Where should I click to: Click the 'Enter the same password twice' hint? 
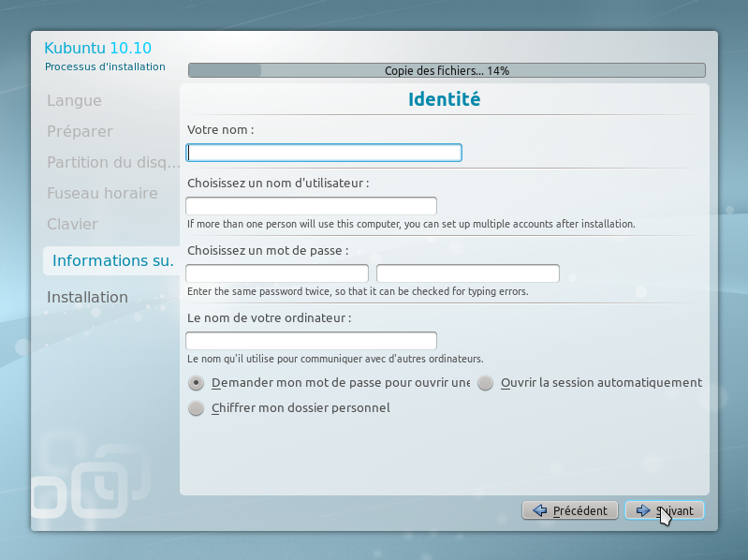pos(358,291)
